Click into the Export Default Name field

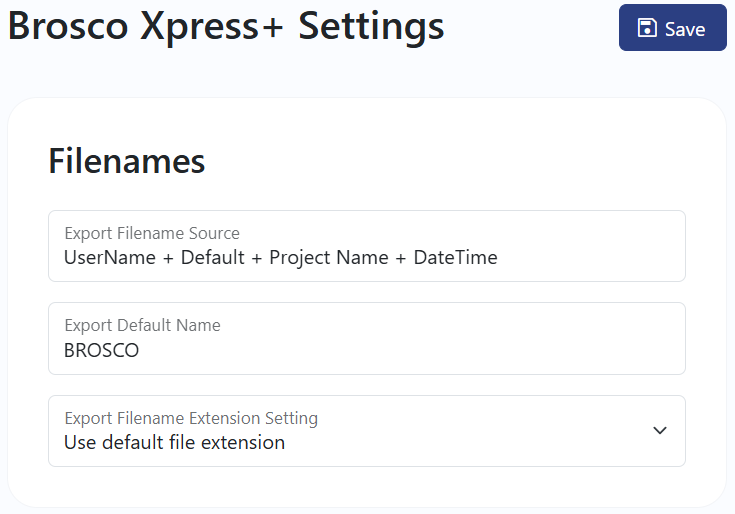(367, 338)
